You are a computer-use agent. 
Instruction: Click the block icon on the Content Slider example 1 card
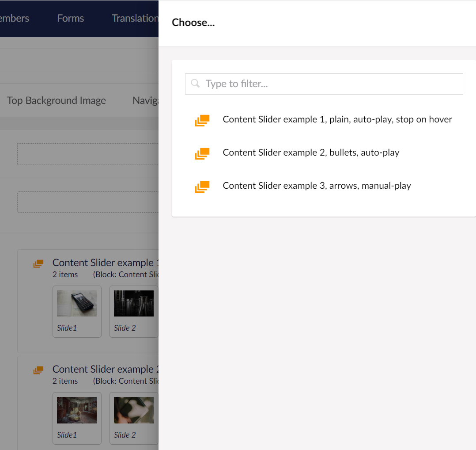[38, 263]
